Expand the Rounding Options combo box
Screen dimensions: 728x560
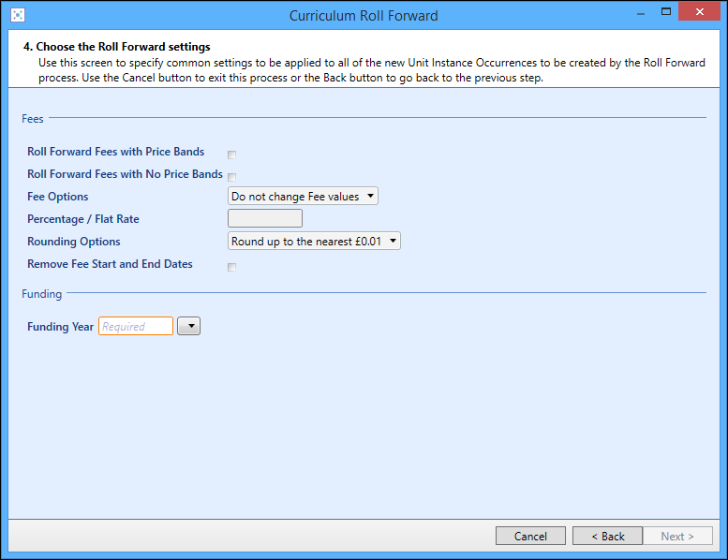coord(314,242)
